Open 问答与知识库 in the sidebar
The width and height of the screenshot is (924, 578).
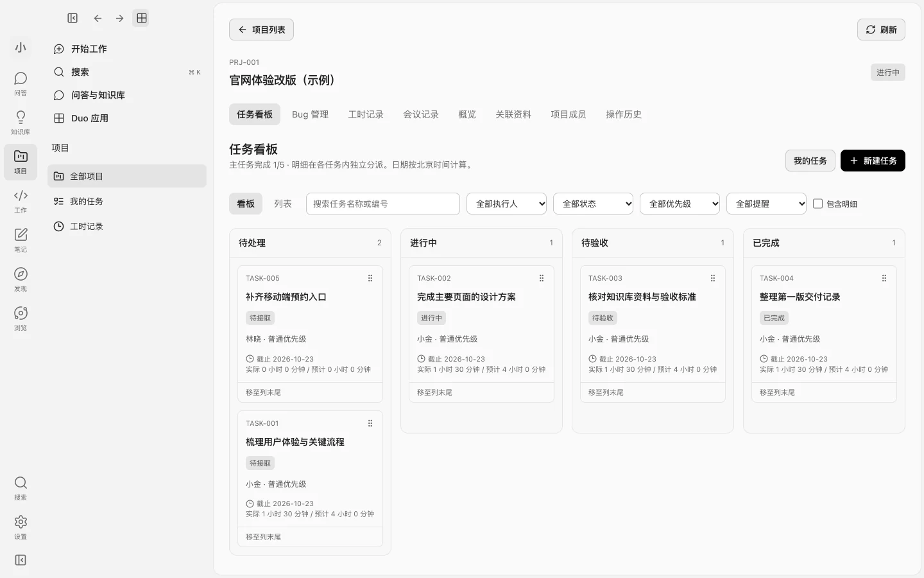[x=127, y=95]
